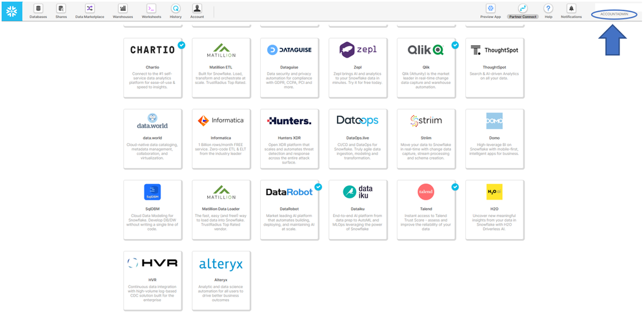Viewport: 644px width, 314px height.
Task: Click the Informatica logo
Action: tap(221, 120)
